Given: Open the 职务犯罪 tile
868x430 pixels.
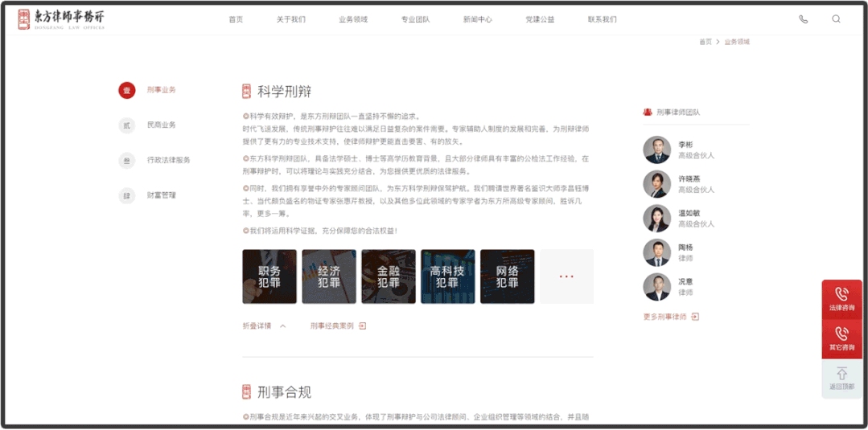Looking at the screenshot, I should 269,276.
